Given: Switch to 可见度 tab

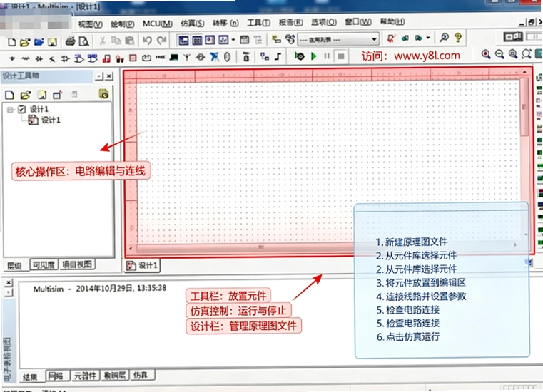Looking at the screenshot, I should (x=44, y=264).
